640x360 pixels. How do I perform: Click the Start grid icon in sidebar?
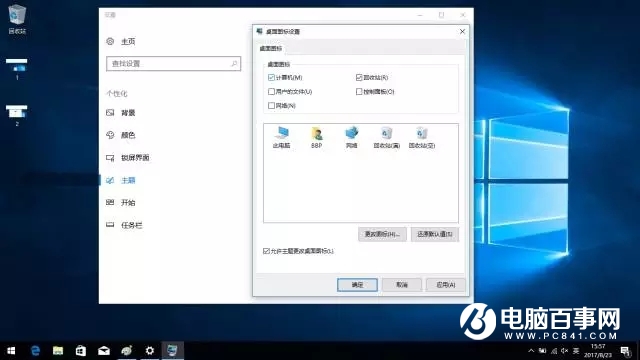(110, 202)
